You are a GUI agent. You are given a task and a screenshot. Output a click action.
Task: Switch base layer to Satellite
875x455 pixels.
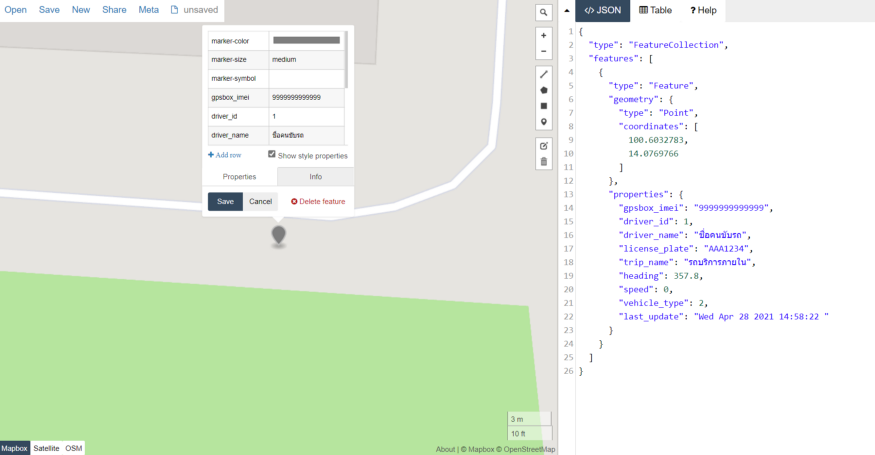(x=46, y=448)
